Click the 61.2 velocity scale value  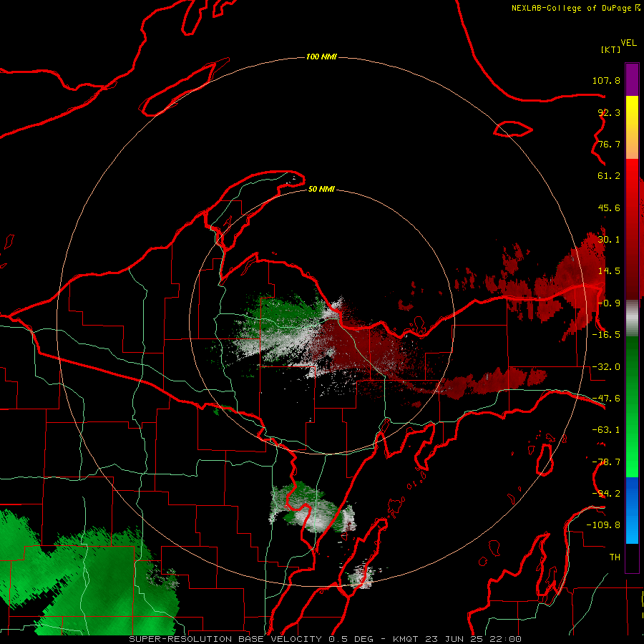[609, 176]
